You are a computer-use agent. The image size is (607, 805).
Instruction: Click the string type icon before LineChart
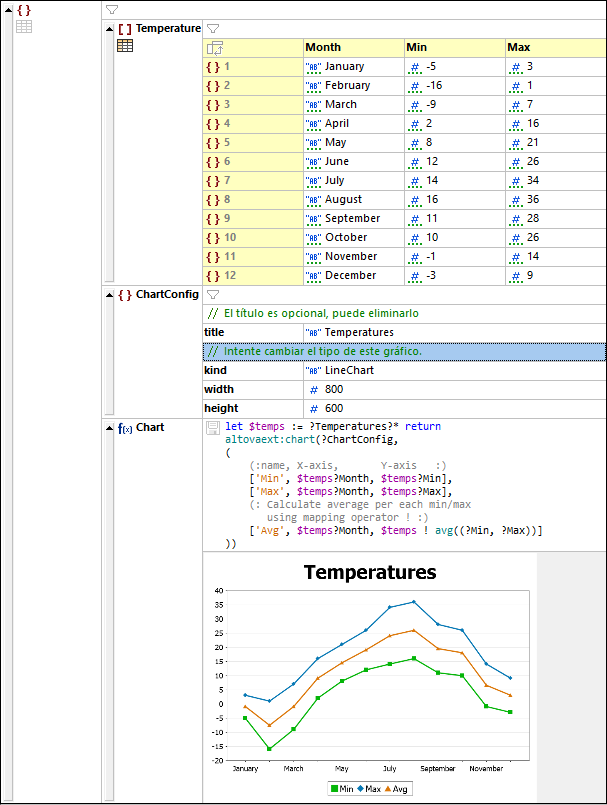coord(313,371)
